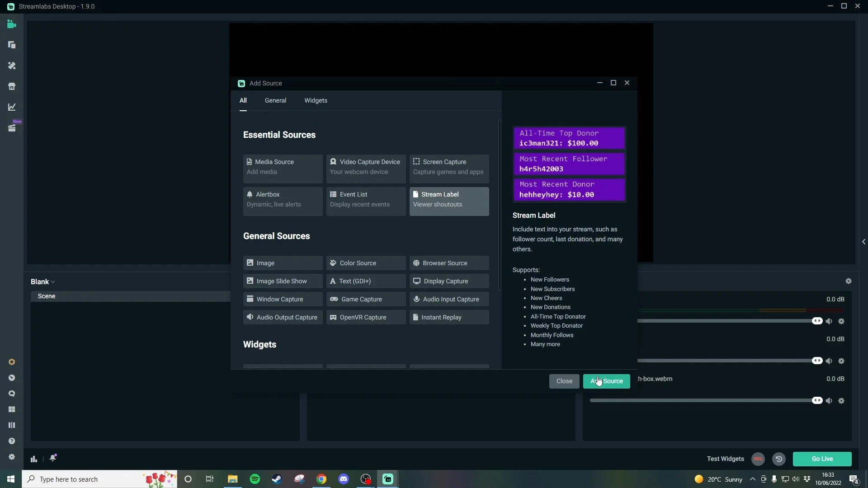Choose the Color Source general source
The image size is (868, 488).
(366, 263)
